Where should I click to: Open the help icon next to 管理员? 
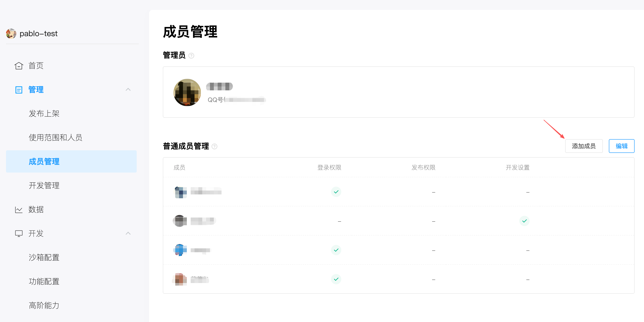click(x=192, y=56)
